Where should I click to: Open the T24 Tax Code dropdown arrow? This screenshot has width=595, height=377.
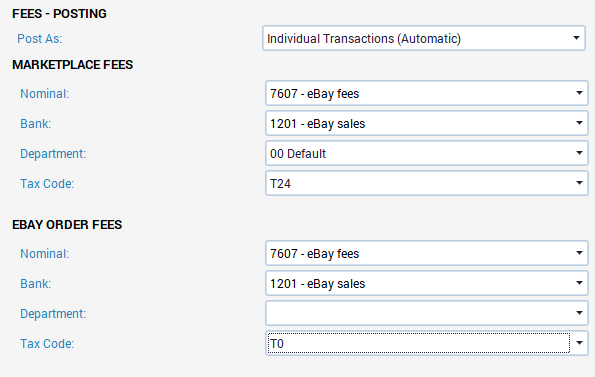[579, 183]
